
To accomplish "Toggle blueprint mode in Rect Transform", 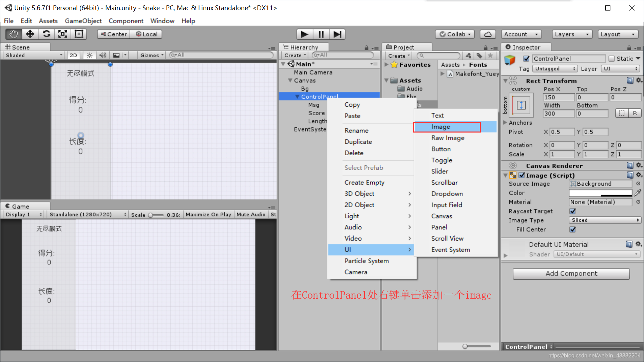I will tap(622, 113).
